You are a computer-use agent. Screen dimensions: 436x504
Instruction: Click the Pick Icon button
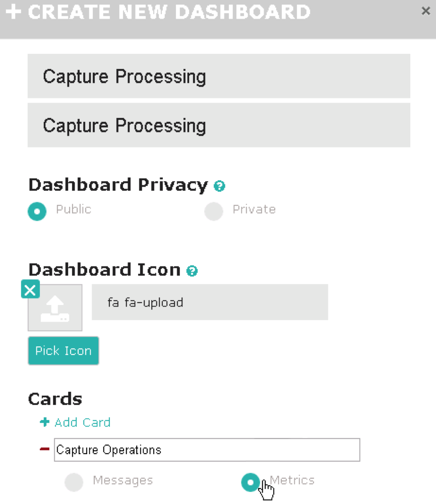[64, 350]
